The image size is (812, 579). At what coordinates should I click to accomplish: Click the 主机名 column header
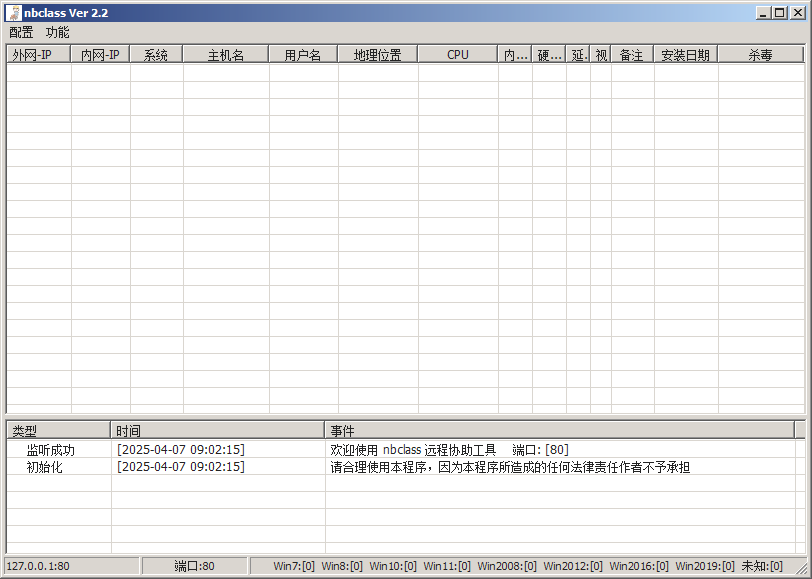tap(225, 55)
